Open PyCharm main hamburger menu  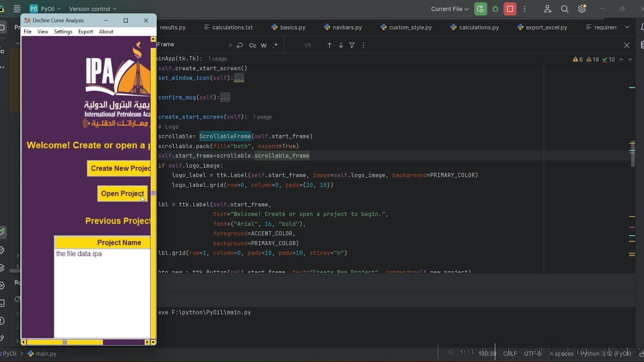tap(17, 9)
